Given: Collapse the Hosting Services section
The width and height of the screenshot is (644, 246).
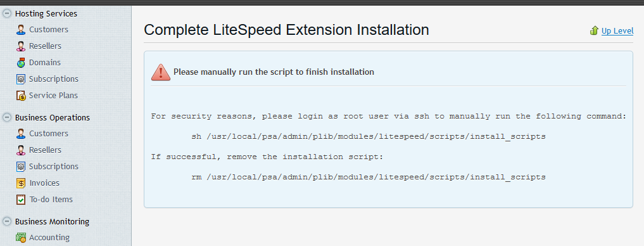Looking at the screenshot, I should [x=6, y=13].
